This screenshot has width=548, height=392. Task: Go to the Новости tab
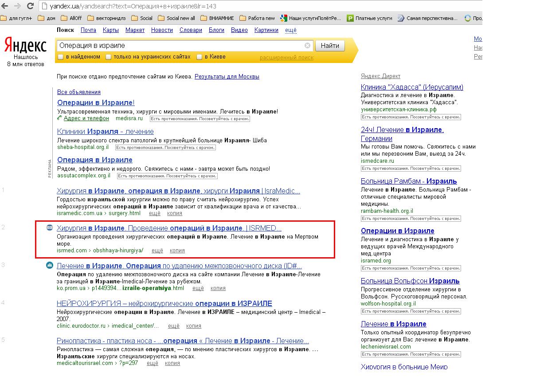click(162, 30)
